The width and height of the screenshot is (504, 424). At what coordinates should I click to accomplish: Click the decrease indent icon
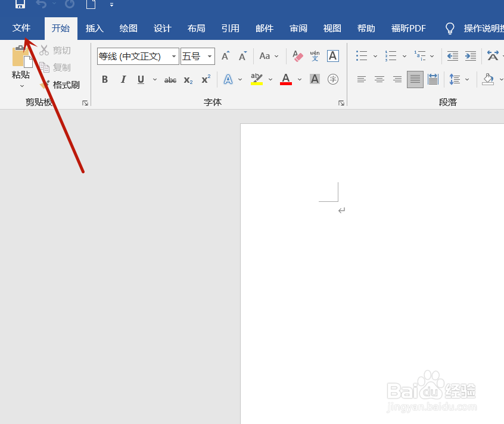point(453,56)
